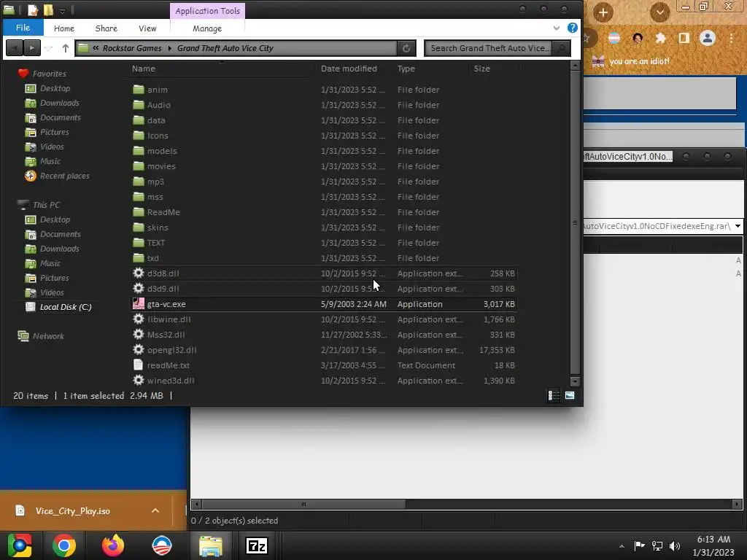Viewport: 747px width, 560px height.
Task: Open Downloads under Favorites
Action: 60,103
